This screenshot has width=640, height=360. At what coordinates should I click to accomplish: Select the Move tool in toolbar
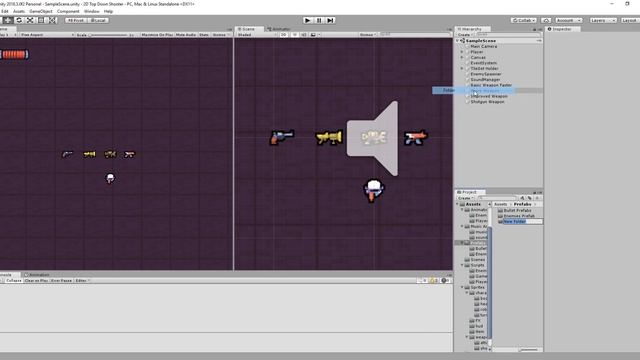click(8, 20)
